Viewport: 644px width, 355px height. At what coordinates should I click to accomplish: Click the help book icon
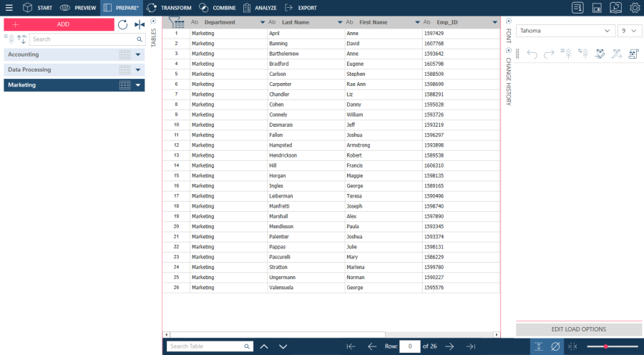point(615,8)
